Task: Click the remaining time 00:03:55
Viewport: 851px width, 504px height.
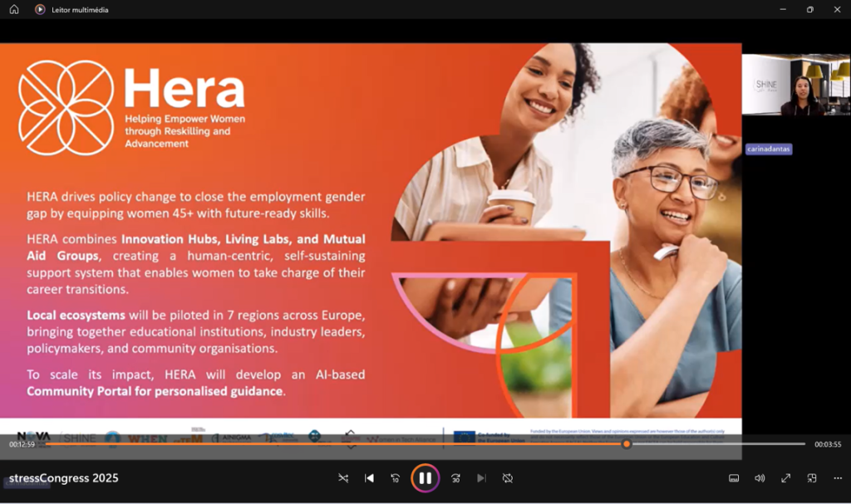Action: click(x=828, y=444)
